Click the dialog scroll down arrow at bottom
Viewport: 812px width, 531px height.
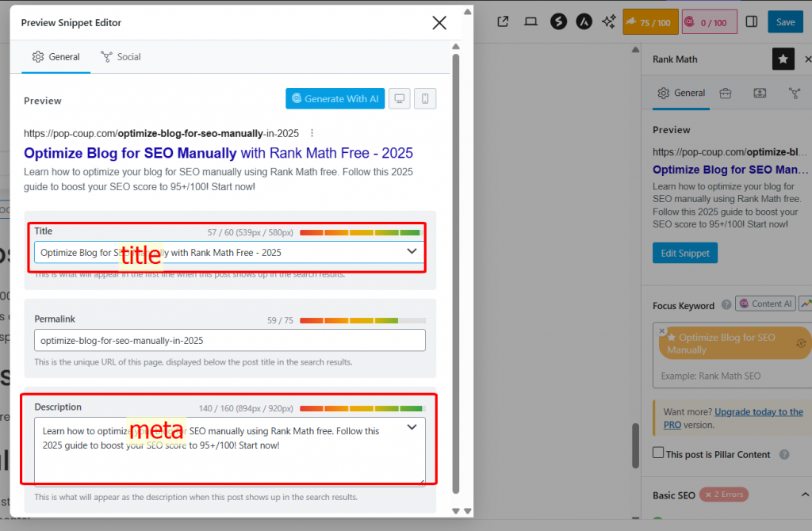456,511
